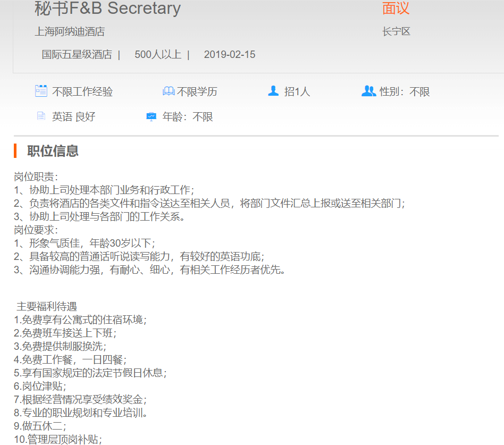
Task: Click the age requirement presentation icon
Action: tap(152, 116)
